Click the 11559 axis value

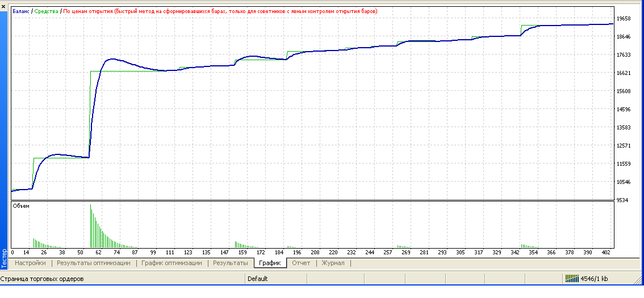624,164
